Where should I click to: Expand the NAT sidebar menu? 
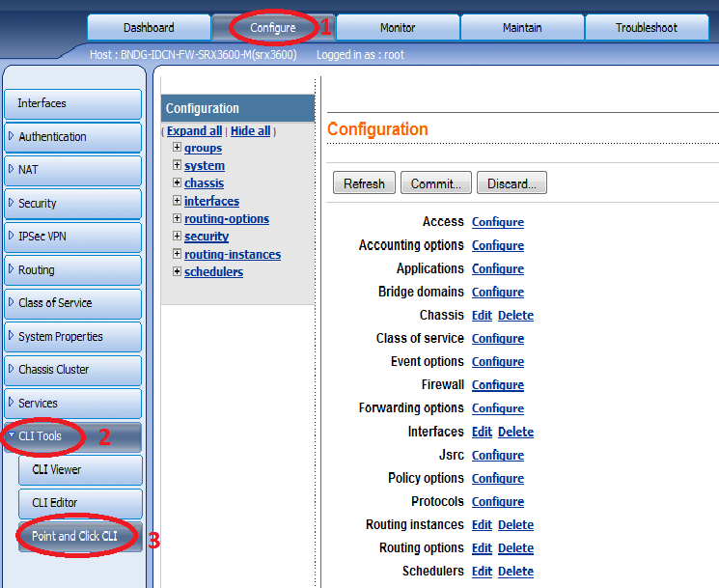[73, 170]
